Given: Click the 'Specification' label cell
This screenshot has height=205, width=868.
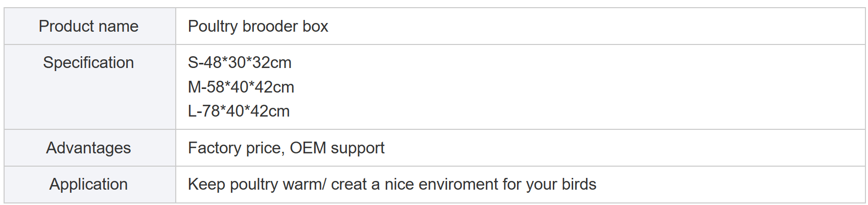Looking at the screenshot, I should pyautogui.click(x=90, y=87).
